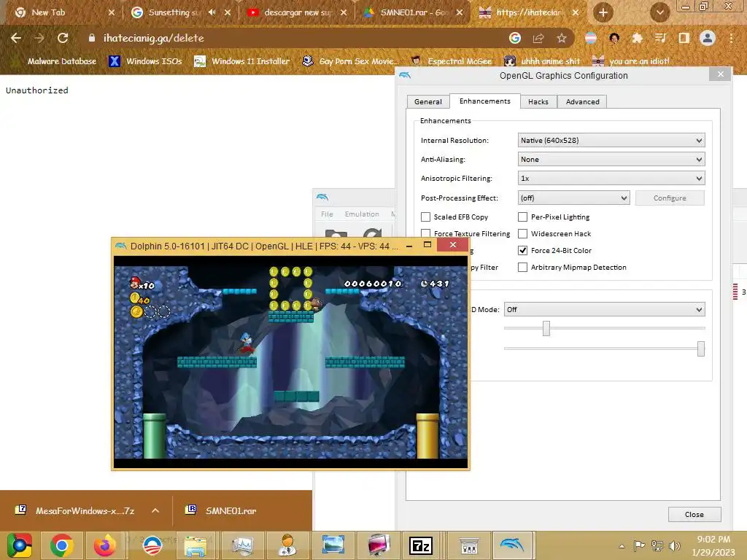This screenshot has width=747, height=560.
Task: Open the stereoscopic 3D Mode dropdown
Action: point(604,309)
